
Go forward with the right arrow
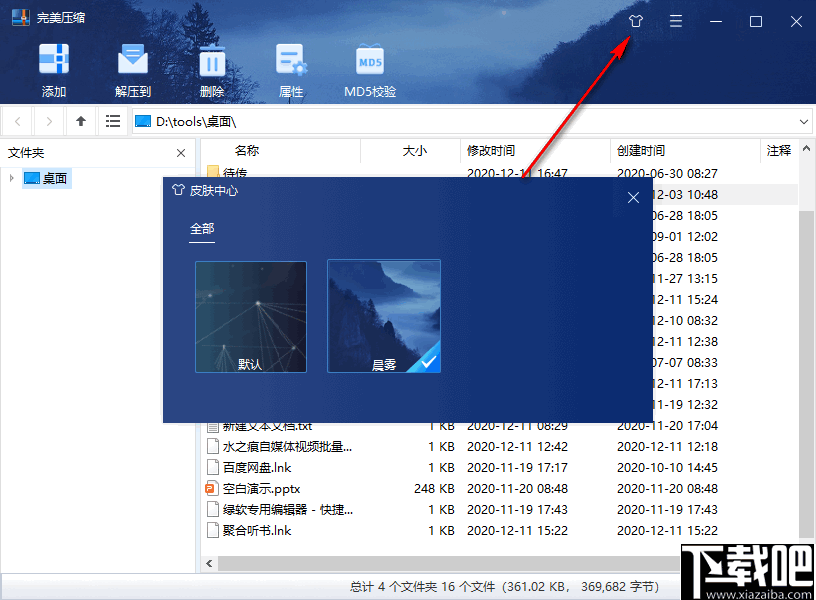[x=49, y=121]
